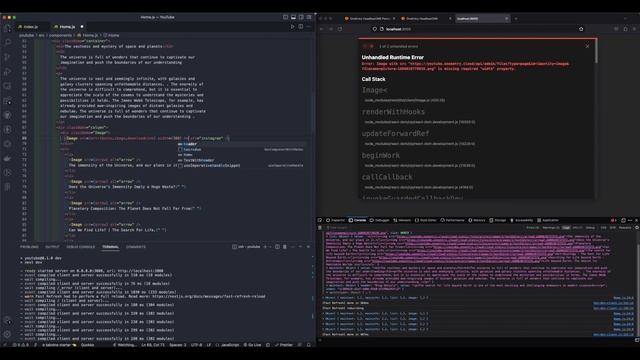Click the notifications bell in status bar
This screenshot has height=360, width=640.
click(309, 345)
